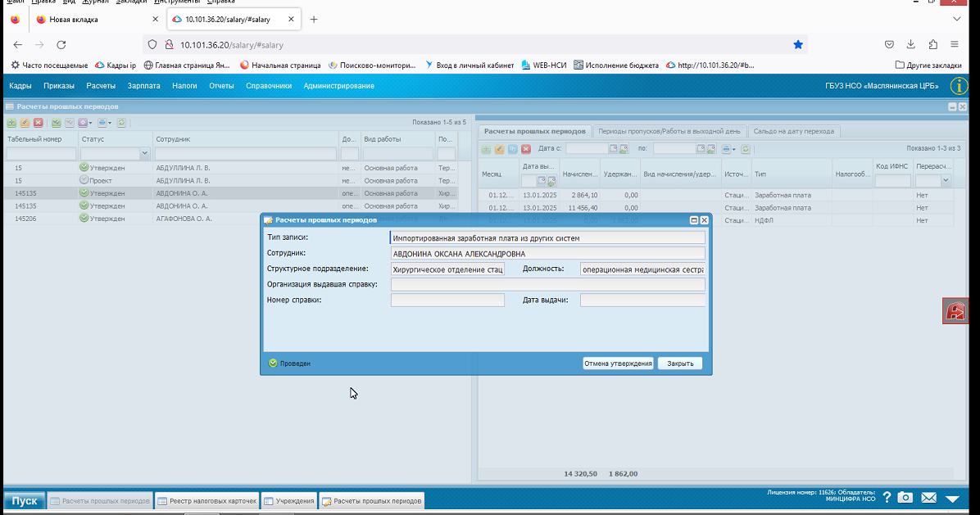Click the yellow info icon near organization name
Image resolution: width=980 pixels, height=515 pixels.
coord(959,86)
